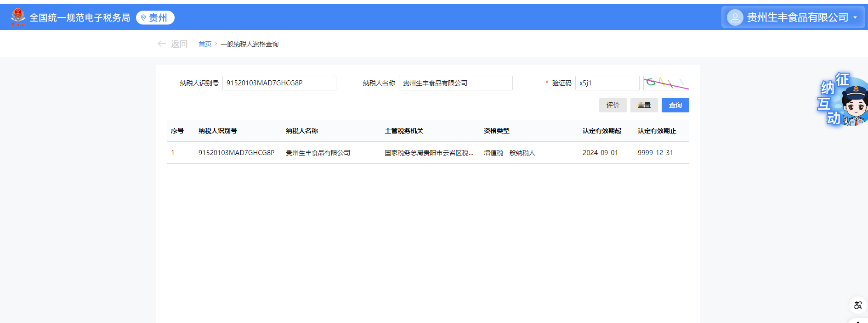Image resolution: width=868 pixels, height=323 pixels.
Task: Click the location pin icon beside 贵州
Action: [143, 17]
